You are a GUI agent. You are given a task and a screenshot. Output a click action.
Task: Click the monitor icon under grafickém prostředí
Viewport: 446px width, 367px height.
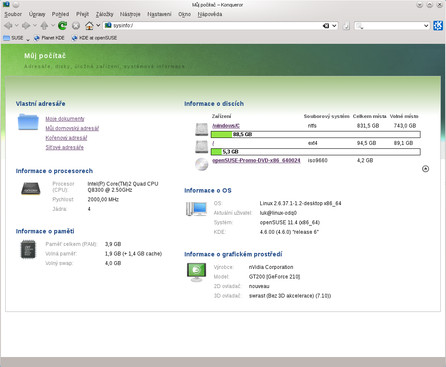[x=196, y=272]
